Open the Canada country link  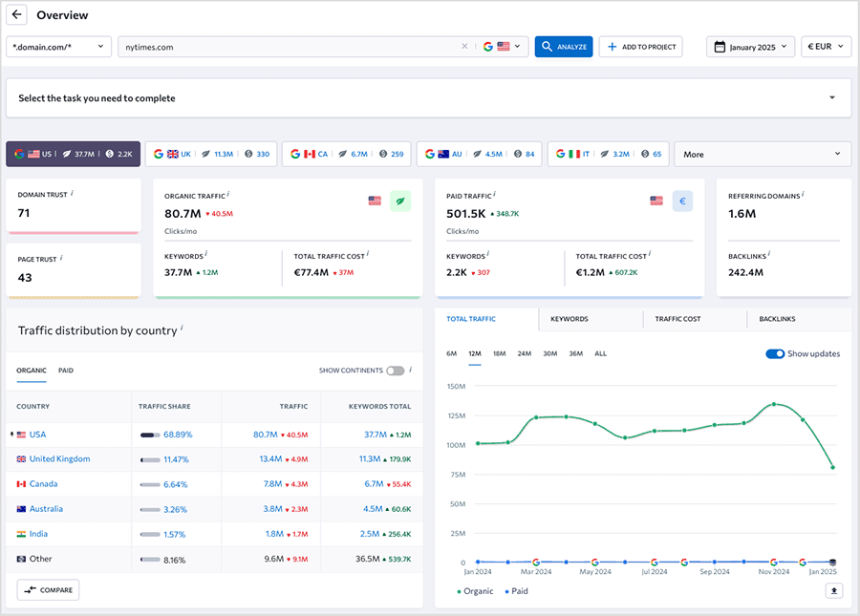[x=43, y=484]
